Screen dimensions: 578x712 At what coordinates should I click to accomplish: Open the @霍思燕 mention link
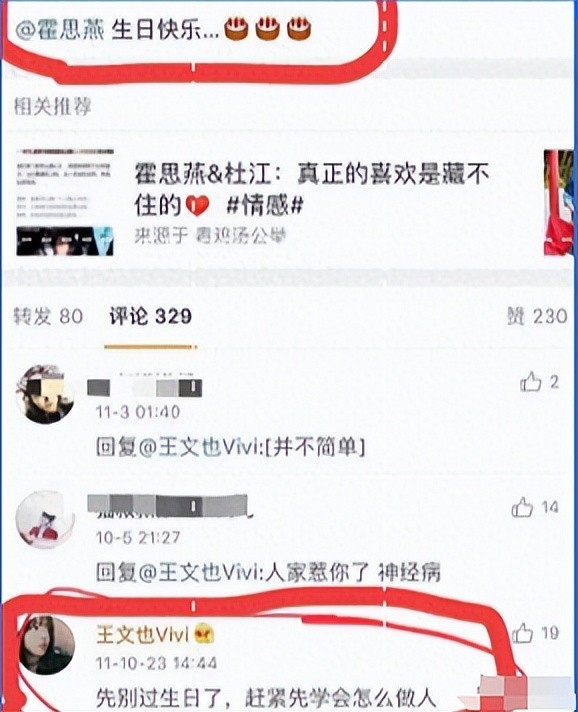[59, 30]
